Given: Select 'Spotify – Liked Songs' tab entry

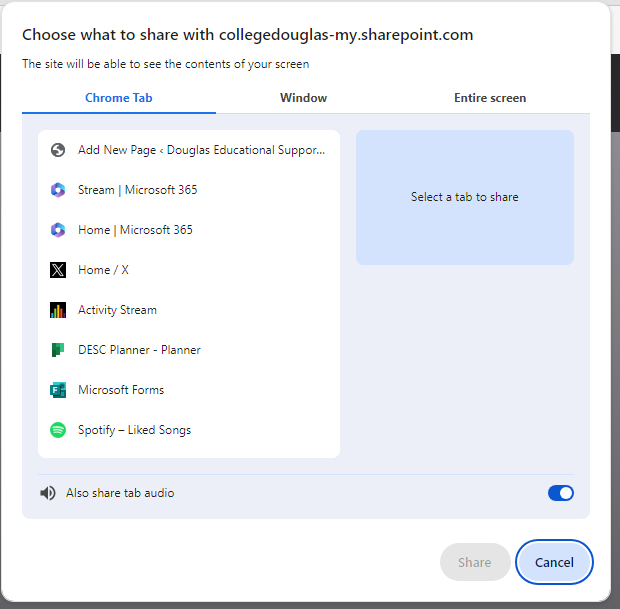Looking at the screenshot, I should tap(189, 430).
